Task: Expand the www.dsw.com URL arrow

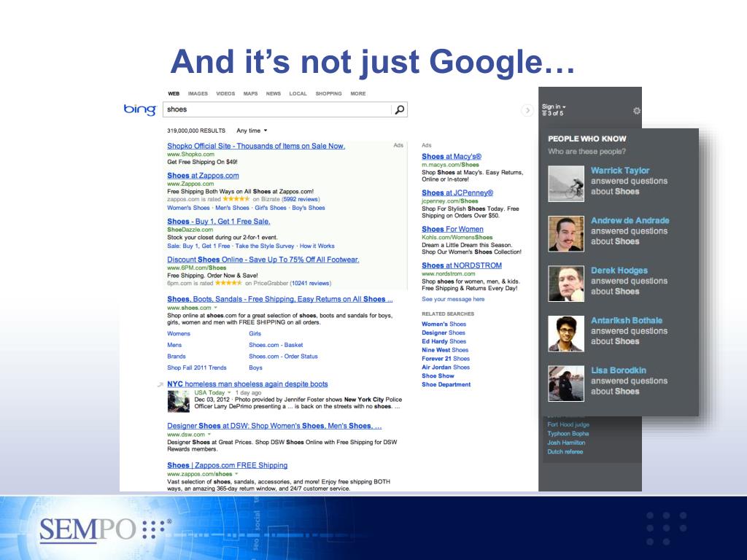Action: pos(209,435)
